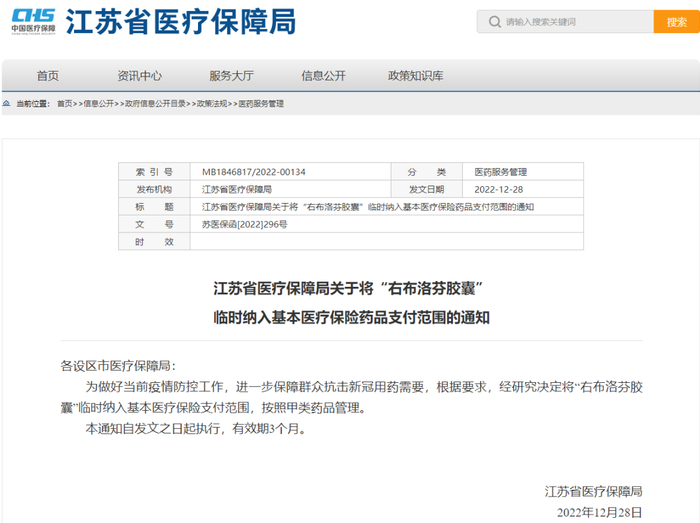The width and height of the screenshot is (700, 523).
Task: Click the 政策法规 breadcrumb link
Action: point(212,104)
